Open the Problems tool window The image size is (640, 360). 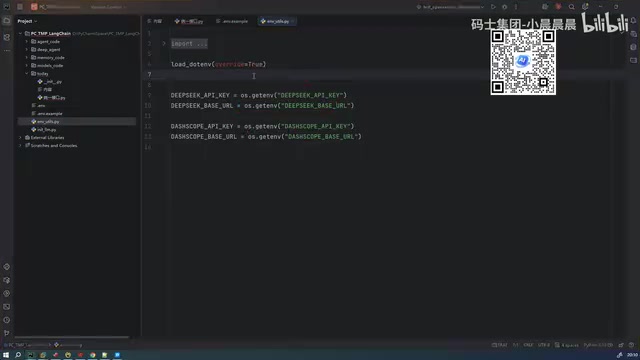point(7,320)
